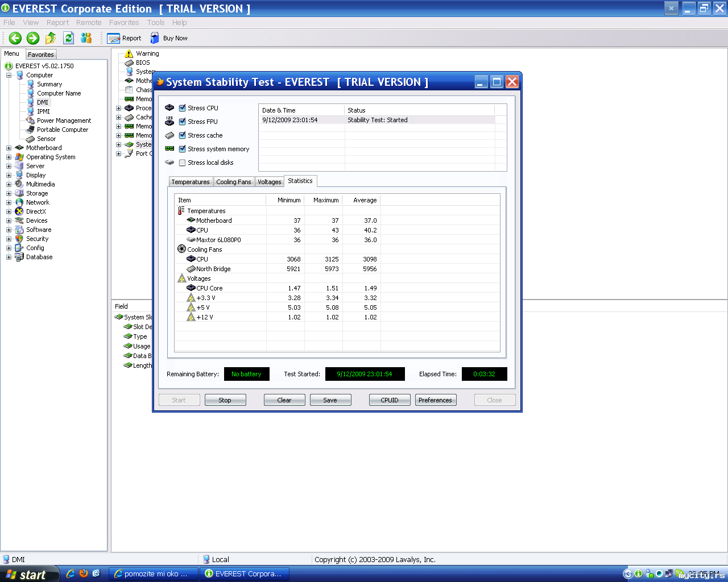
Task: Stop the stability test
Action: pyautogui.click(x=225, y=400)
